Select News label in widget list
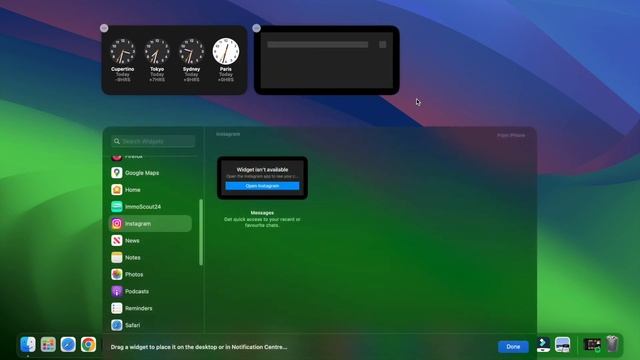 click(132, 241)
